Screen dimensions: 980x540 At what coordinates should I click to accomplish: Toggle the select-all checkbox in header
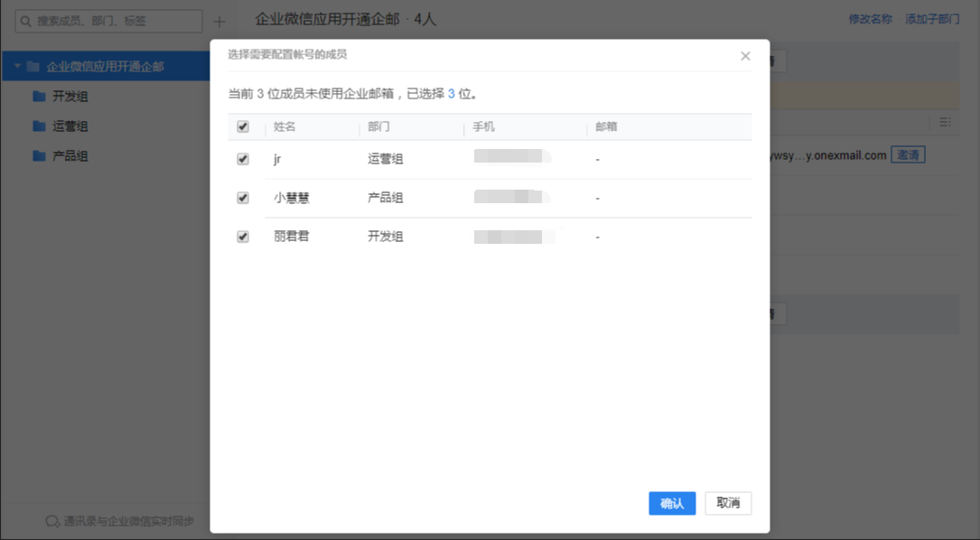point(243,127)
